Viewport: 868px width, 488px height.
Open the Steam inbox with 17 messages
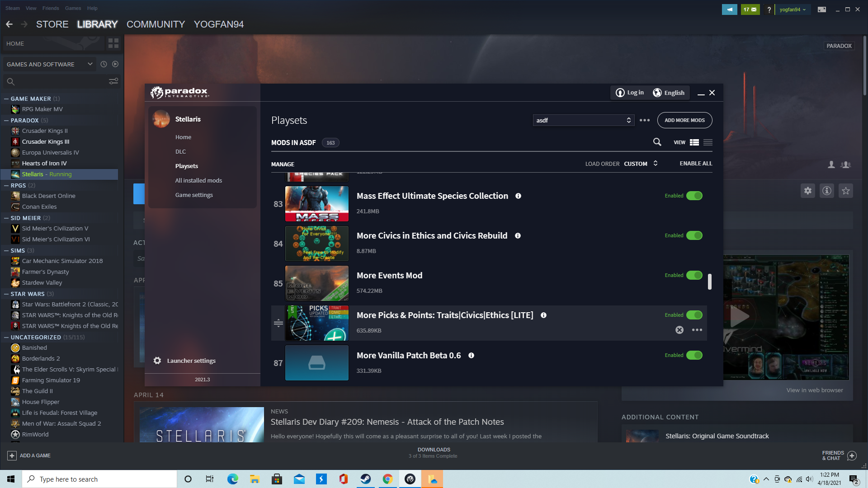(x=750, y=9)
